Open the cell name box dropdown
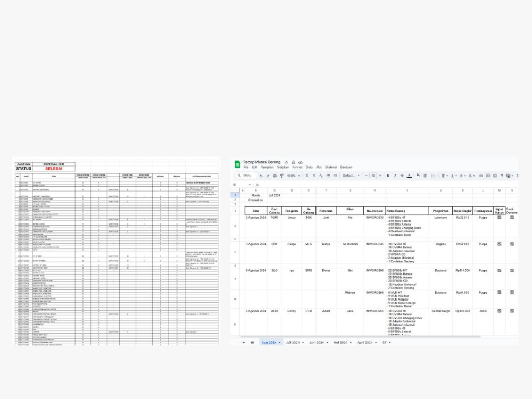532x399 pixels. (250, 185)
